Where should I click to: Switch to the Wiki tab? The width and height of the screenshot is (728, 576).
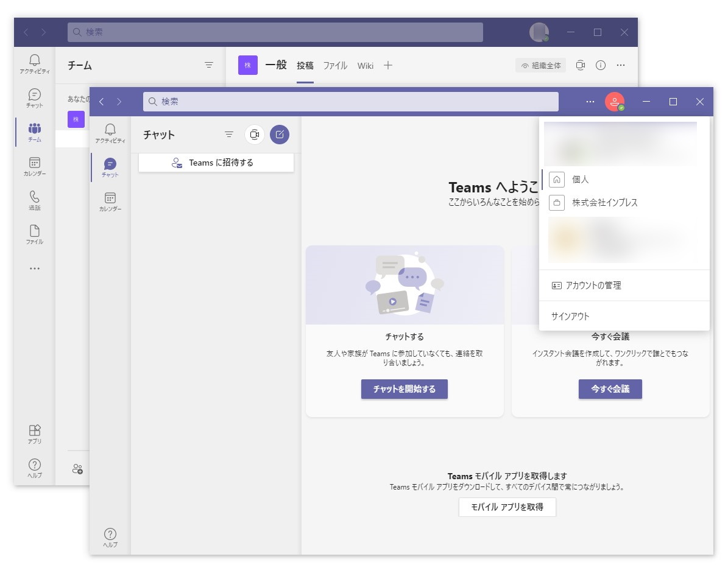(365, 65)
